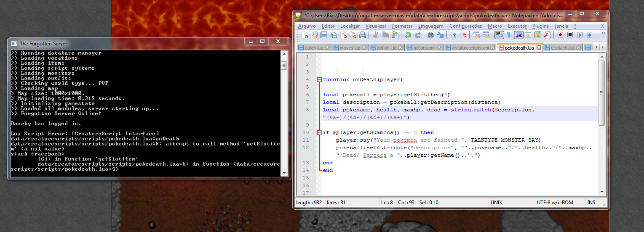Open the Macro menu

click(x=495, y=26)
